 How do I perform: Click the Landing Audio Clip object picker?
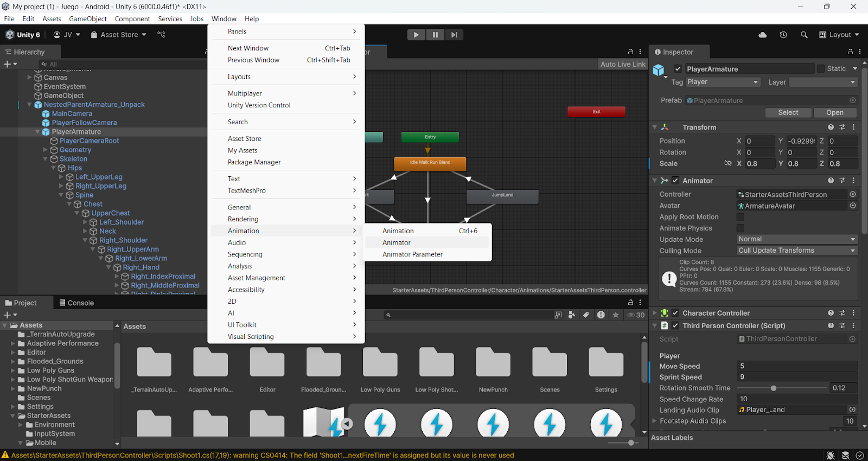(852, 409)
